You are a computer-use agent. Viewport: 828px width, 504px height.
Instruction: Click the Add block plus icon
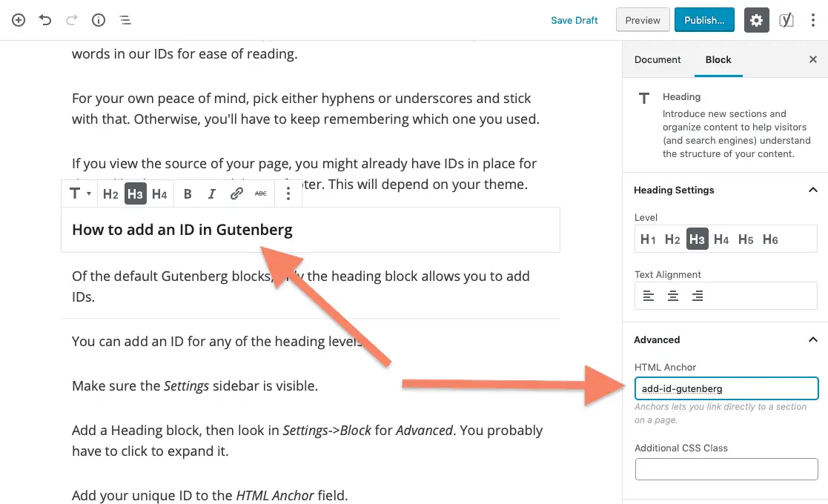[19, 20]
